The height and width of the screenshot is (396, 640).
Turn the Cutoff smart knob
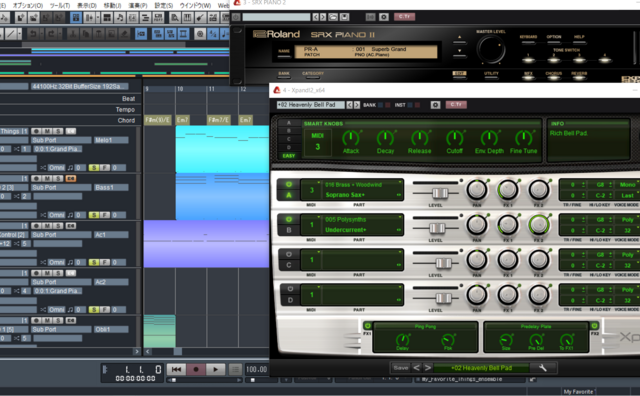pos(454,138)
